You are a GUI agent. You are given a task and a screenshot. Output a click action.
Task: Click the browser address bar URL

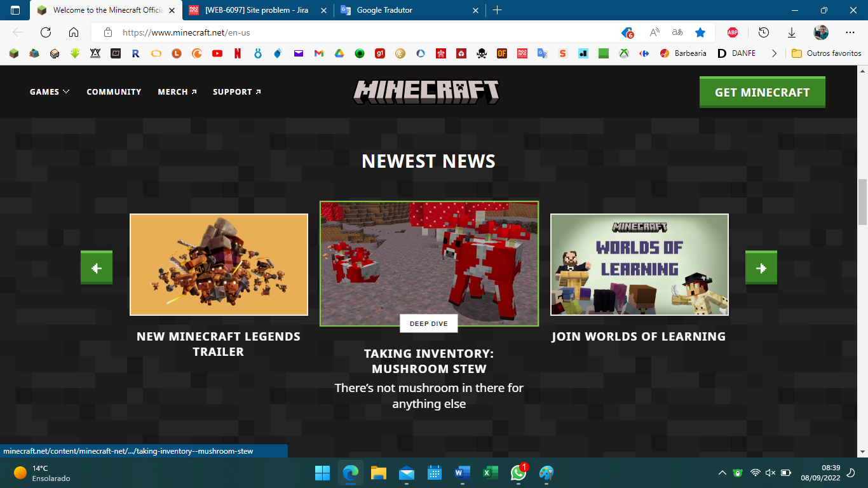pos(191,32)
